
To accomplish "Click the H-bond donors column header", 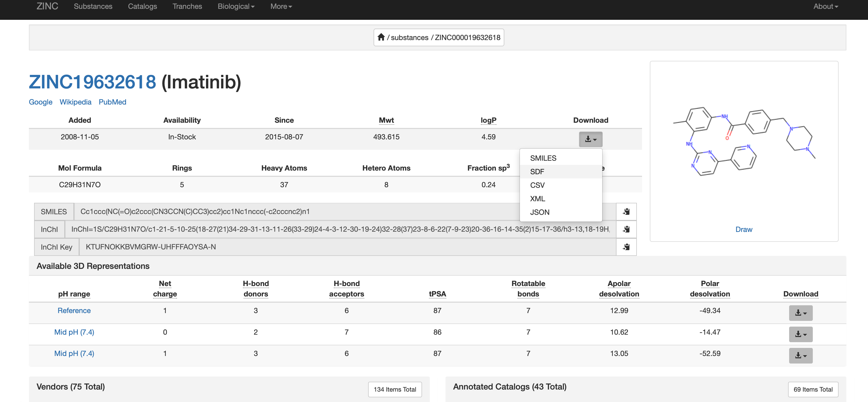I will pos(256,289).
